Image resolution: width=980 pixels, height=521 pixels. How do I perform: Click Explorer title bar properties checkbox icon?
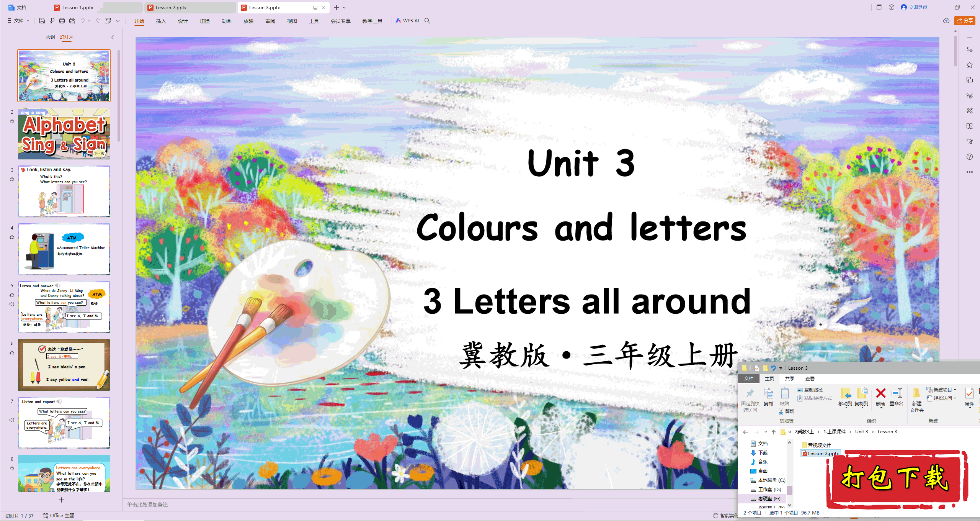tap(757, 368)
